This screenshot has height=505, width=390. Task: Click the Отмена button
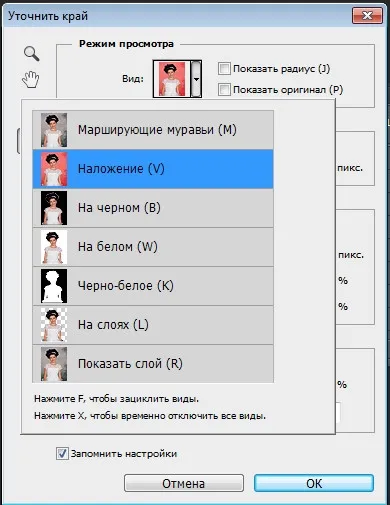pos(184,483)
